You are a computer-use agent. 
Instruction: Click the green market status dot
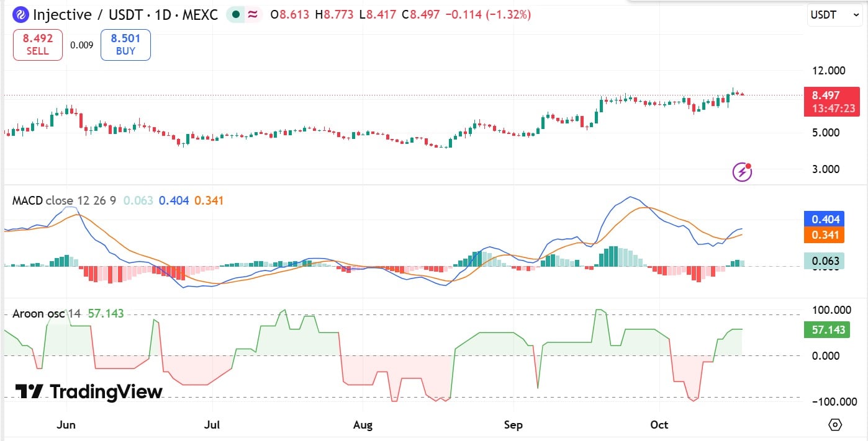(236, 14)
